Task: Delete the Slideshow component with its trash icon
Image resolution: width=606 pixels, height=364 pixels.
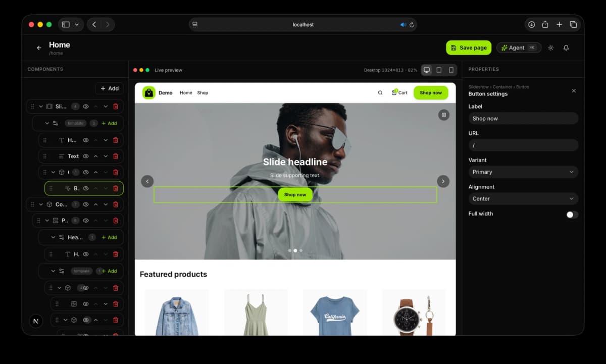Action: click(x=116, y=107)
